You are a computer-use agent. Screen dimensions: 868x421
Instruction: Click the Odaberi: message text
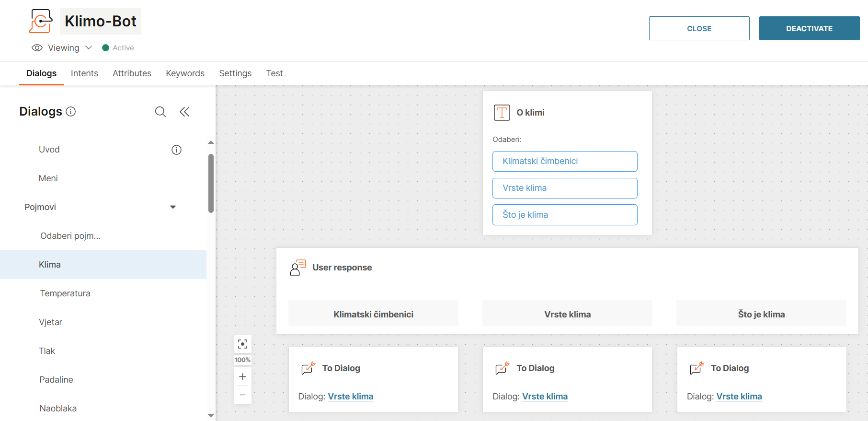[x=507, y=140]
